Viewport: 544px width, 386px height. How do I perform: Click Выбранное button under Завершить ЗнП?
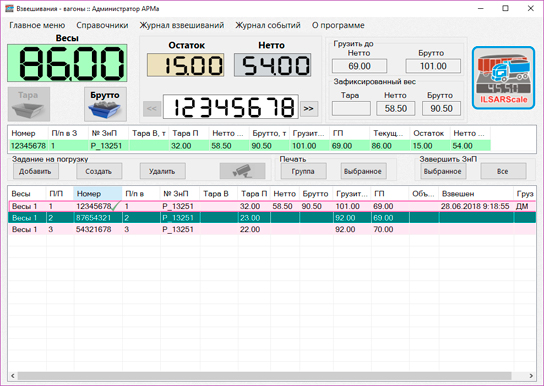click(x=443, y=171)
